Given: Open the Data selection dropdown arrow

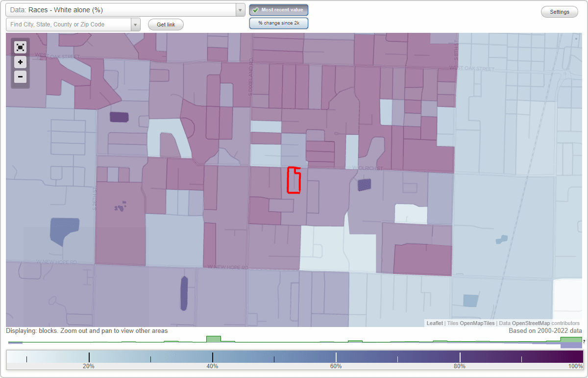Looking at the screenshot, I should click(x=240, y=10).
